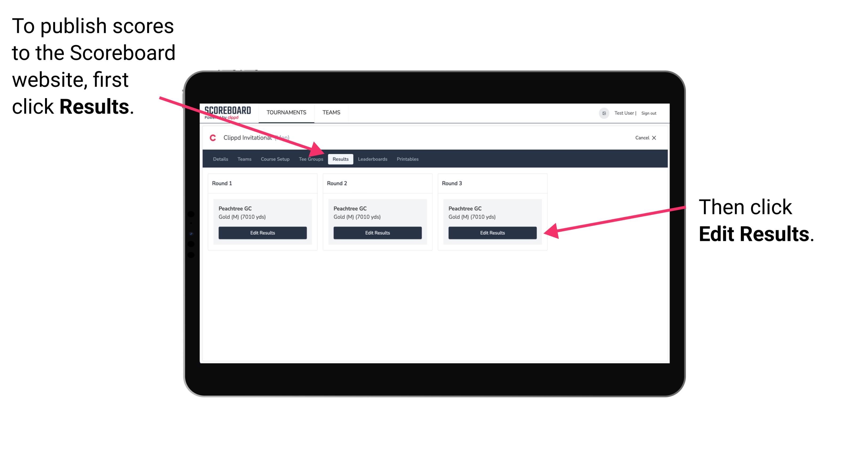868x467 pixels.
Task: Click the Round 1 Edit Results button
Action: coord(262,233)
